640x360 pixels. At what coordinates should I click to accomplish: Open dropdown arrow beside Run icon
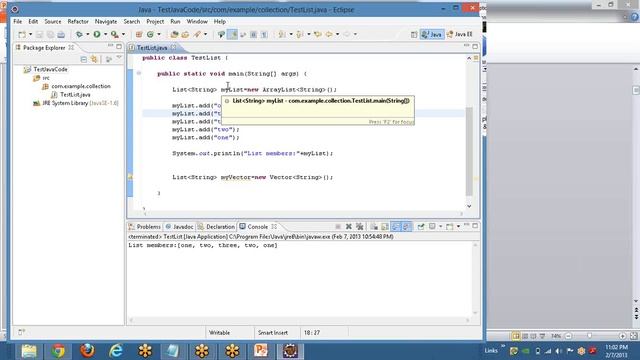[x=105, y=35]
